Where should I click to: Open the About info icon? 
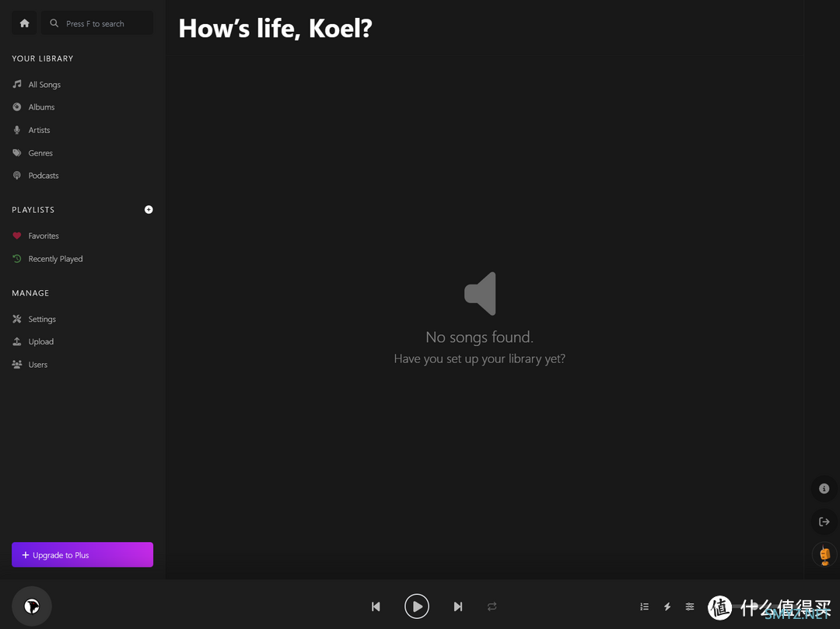824,488
